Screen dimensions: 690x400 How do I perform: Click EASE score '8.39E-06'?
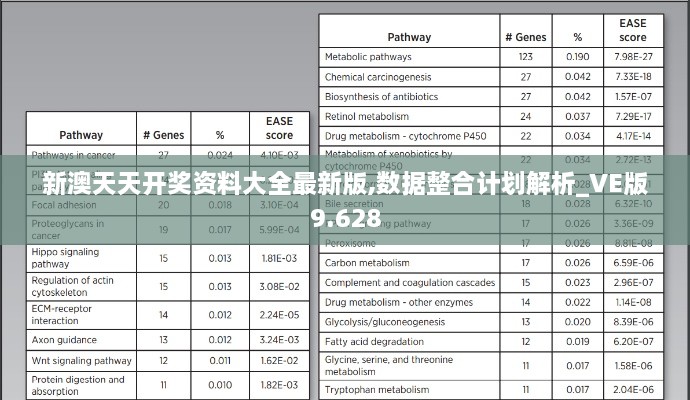coord(633,322)
